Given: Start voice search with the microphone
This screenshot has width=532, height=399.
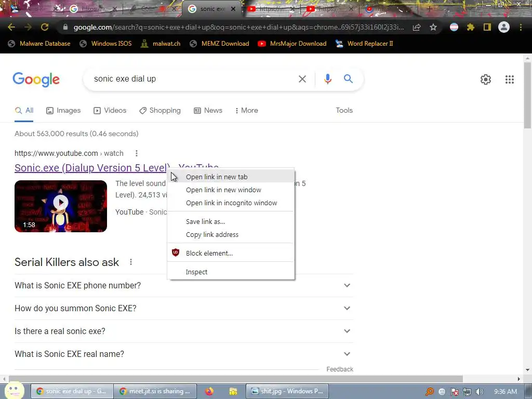Looking at the screenshot, I should pos(327,79).
